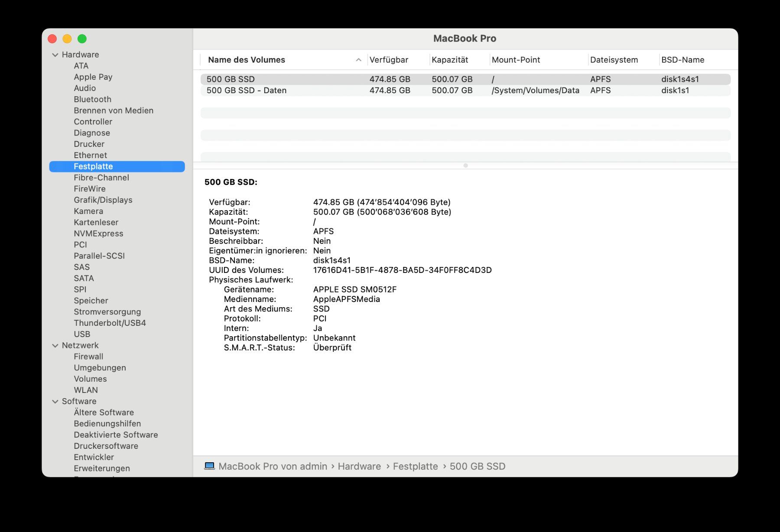Click MacBook Pro von admin in path bar

click(x=273, y=466)
